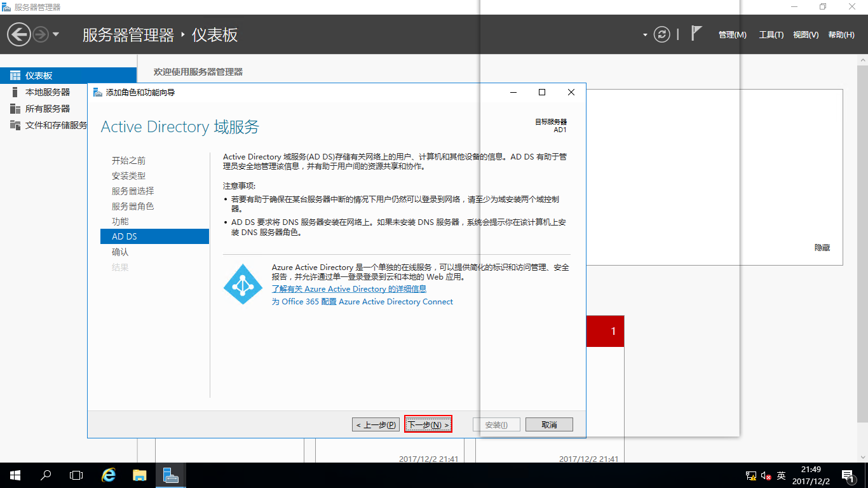The height and width of the screenshot is (488, 868).
Task: Go to 安装类型 wizard step
Action: [128, 176]
